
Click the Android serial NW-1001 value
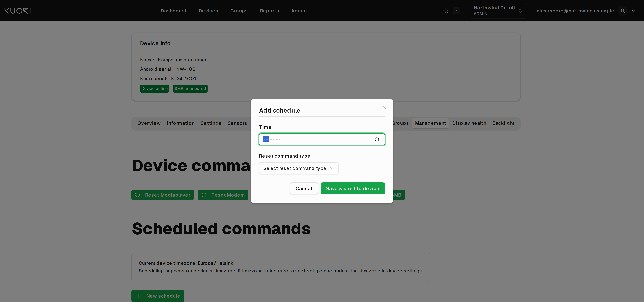pyautogui.click(x=187, y=69)
